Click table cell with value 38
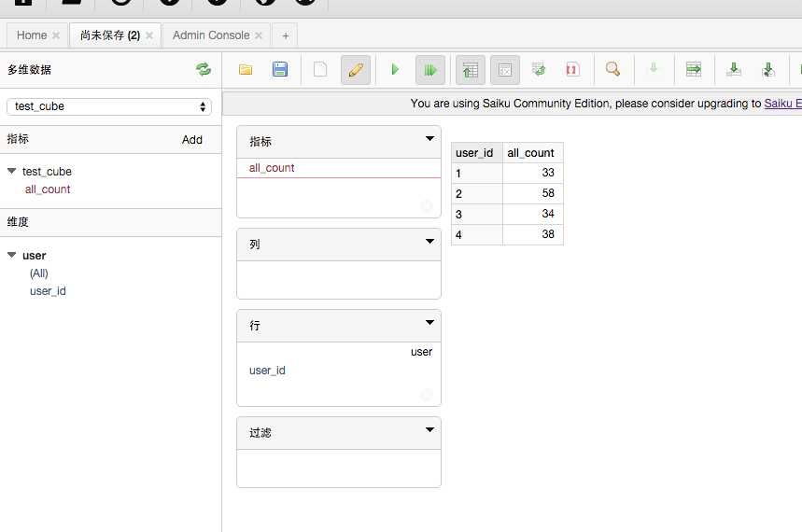 click(x=533, y=234)
